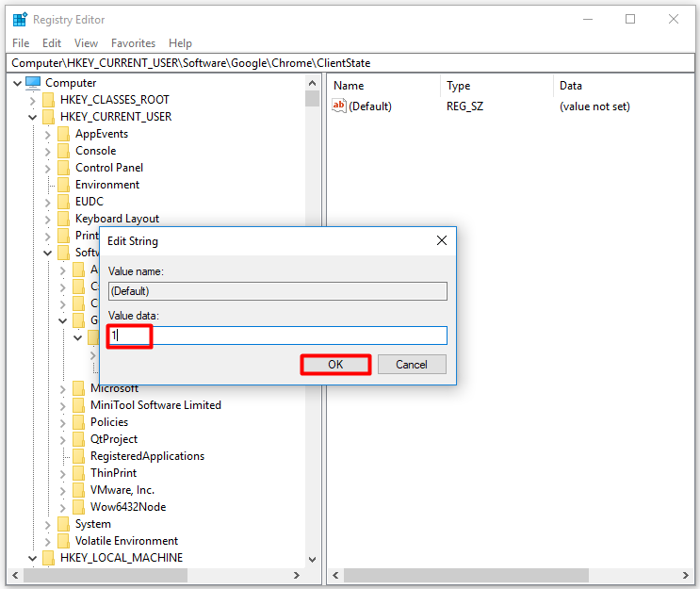
Task: Open the File menu
Action: [21, 43]
